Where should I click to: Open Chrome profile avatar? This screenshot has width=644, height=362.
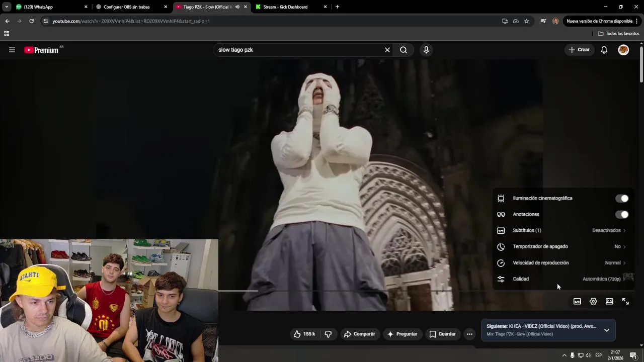[x=555, y=21]
